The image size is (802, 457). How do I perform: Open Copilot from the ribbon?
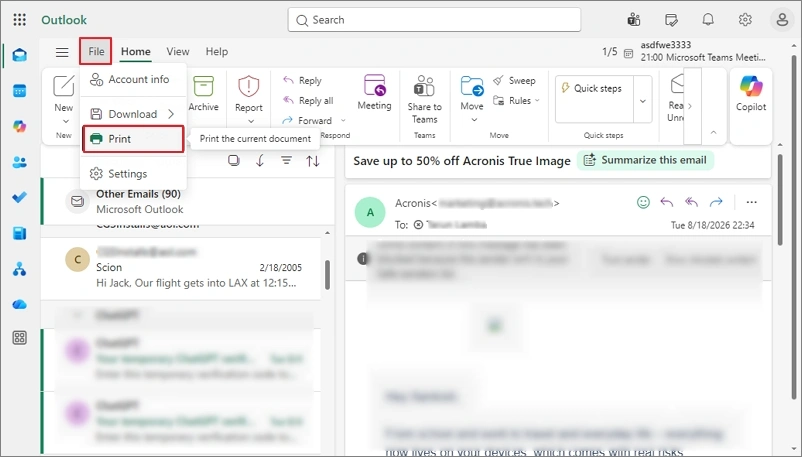tap(751, 94)
